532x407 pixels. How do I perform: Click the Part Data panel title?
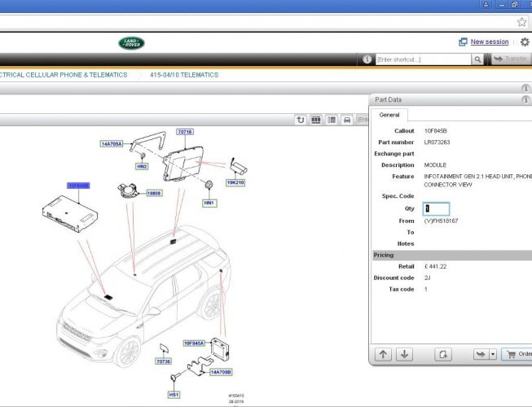(388, 99)
